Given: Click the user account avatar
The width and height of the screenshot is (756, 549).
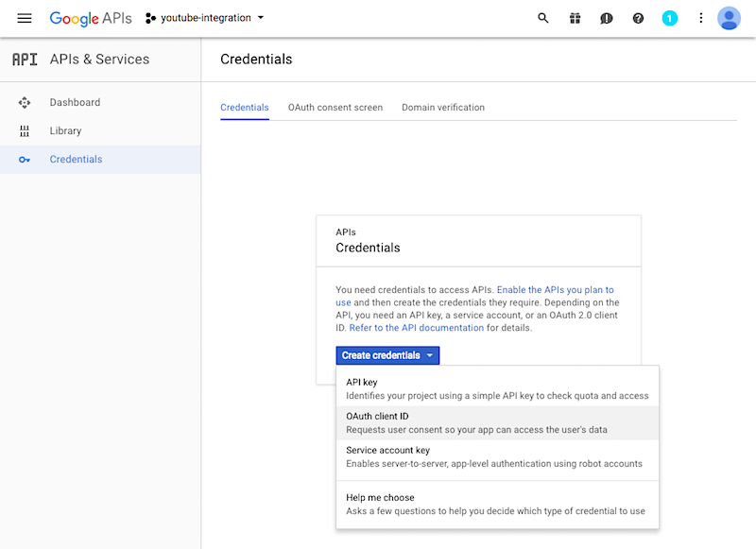Looking at the screenshot, I should coord(729,18).
